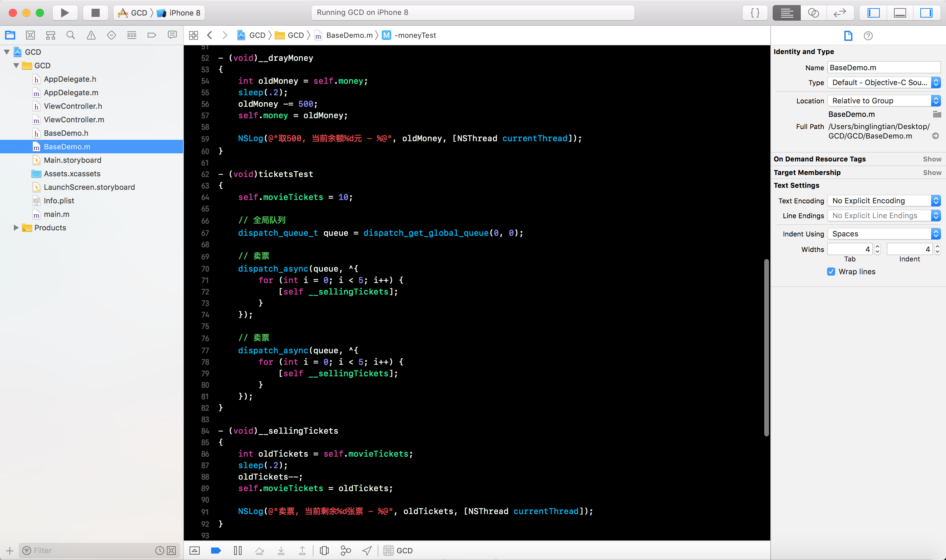Image resolution: width=946 pixels, height=560 pixels.
Task: Reveal full path in Finder arrow
Action: pyautogui.click(x=936, y=136)
